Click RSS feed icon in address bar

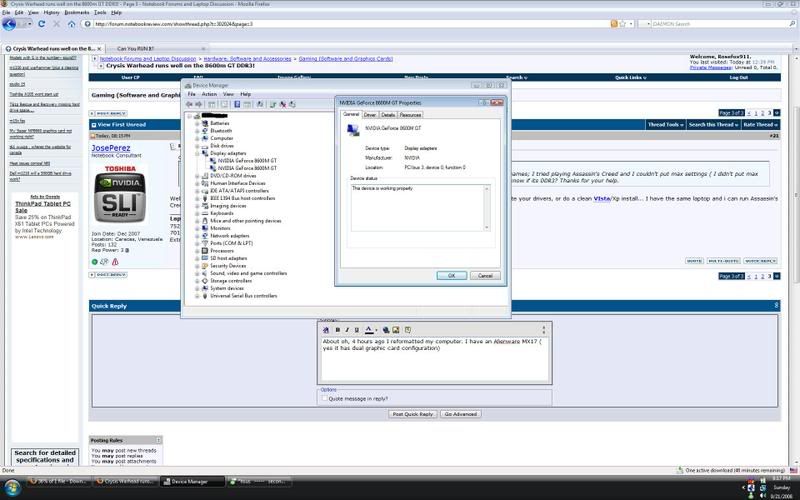[x=614, y=24]
